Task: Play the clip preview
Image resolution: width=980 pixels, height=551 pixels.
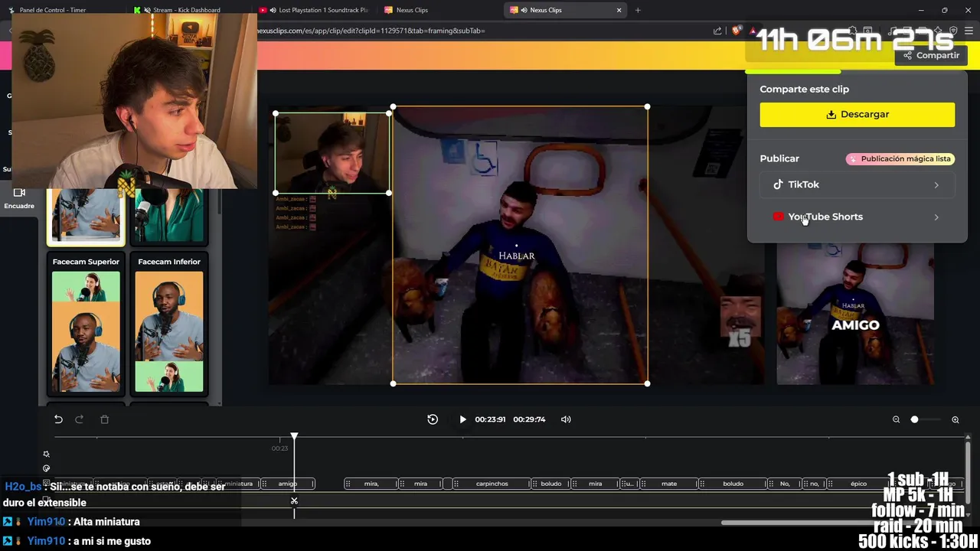Action: 462,419
